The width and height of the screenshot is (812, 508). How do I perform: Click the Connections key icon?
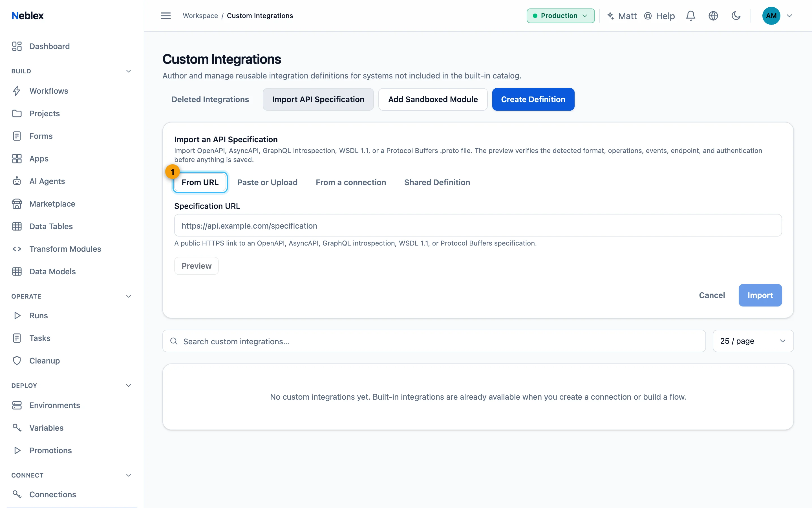tap(17, 494)
